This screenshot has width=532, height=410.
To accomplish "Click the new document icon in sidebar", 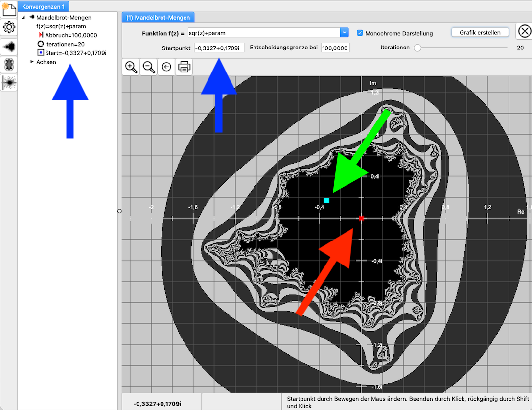I will (9, 8).
